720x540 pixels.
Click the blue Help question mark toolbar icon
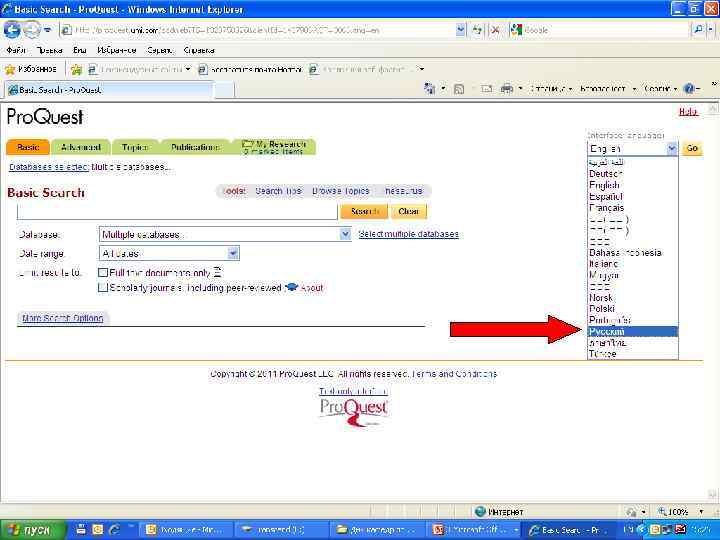click(x=689, y=89)
